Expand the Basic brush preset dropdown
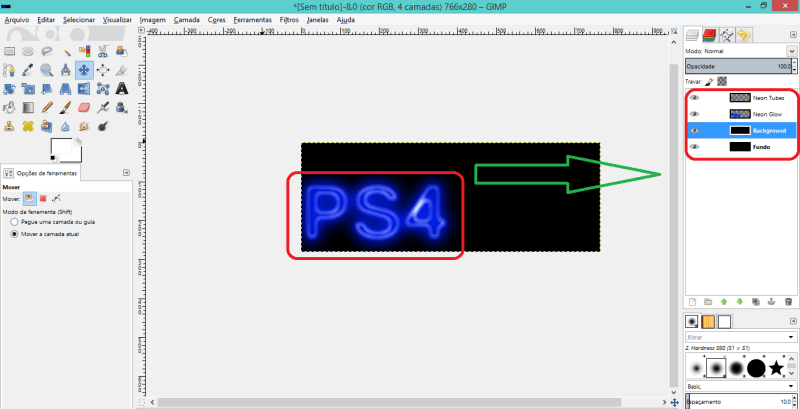Image resolution: width=800 pixels, height=409 pixels. [x=789, y=386]
